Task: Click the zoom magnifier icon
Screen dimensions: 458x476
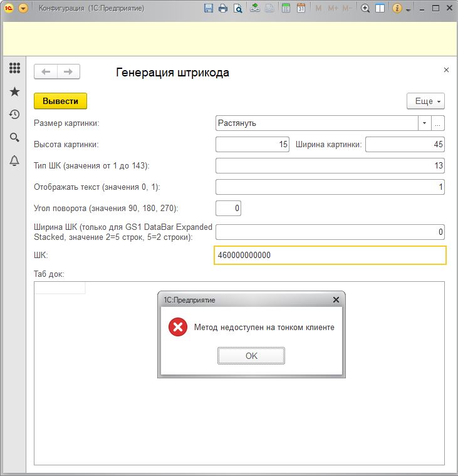Action: 365,8
